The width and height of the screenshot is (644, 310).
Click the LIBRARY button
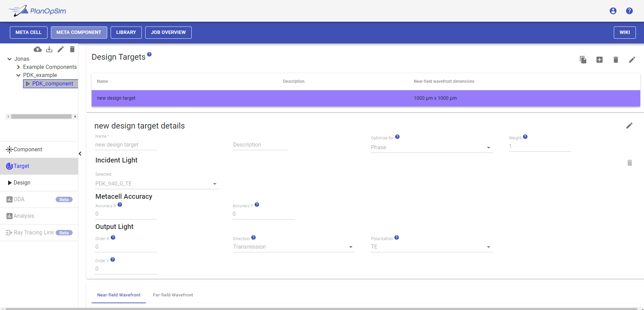coord(126,33)
